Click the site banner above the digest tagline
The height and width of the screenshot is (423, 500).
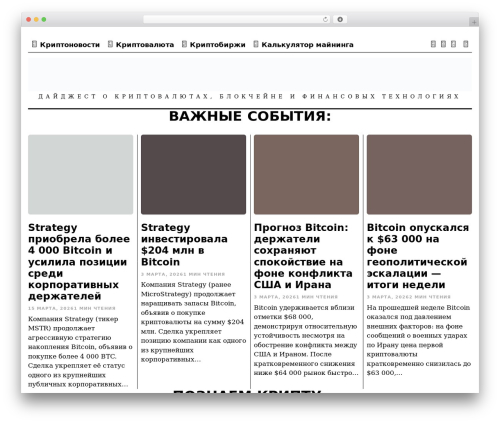[x=250, y=74]
